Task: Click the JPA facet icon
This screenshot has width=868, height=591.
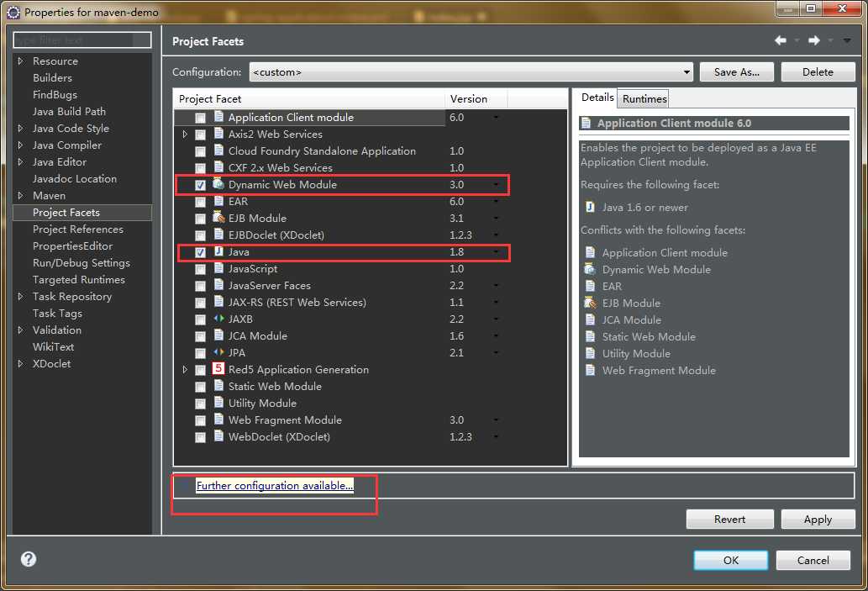Action: tap(218, 352)
